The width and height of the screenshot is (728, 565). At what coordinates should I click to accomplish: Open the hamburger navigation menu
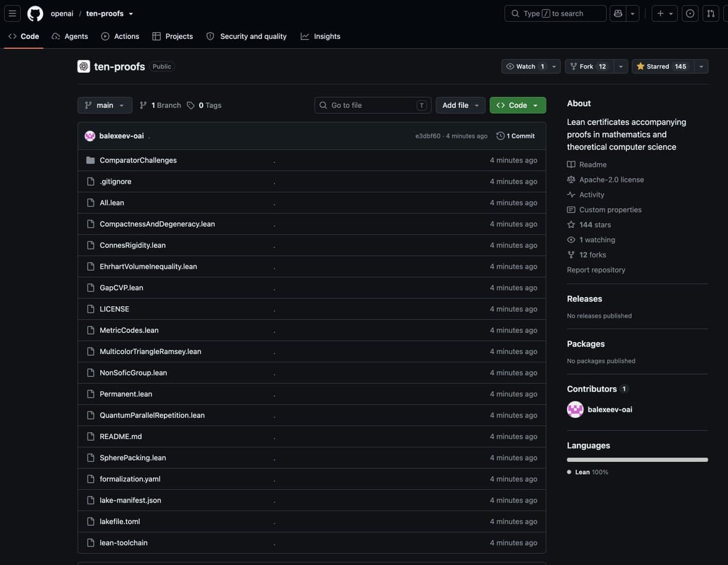(x=12, y=13)
